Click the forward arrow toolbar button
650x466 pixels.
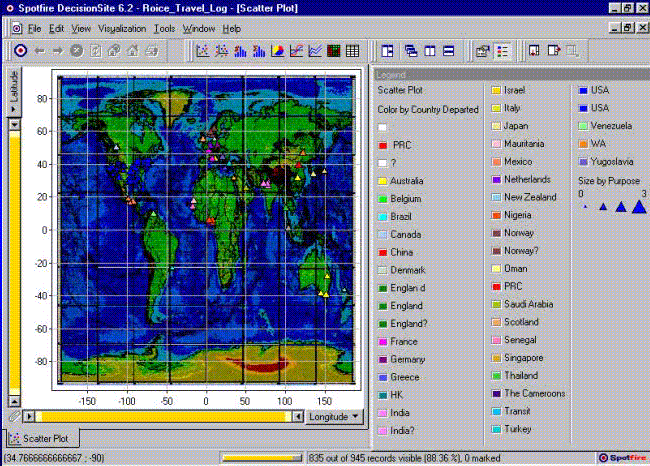click(x=58, y=51)
